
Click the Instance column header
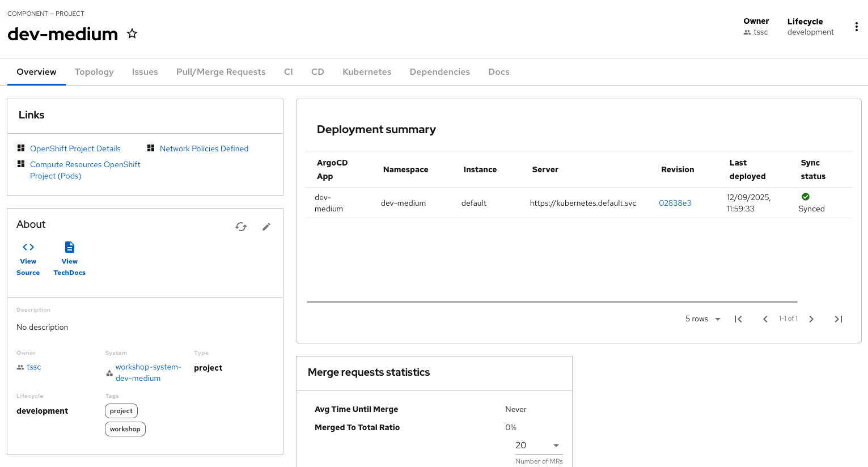(480, 169)
